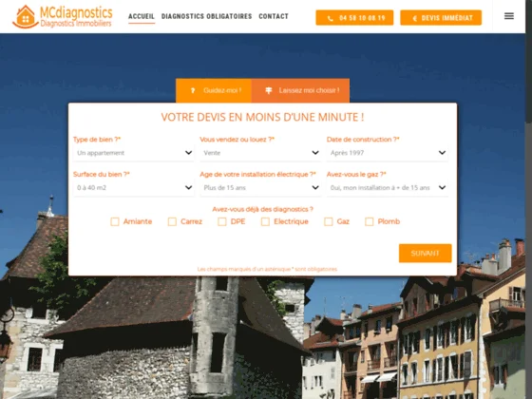This screenshot has height=399, width=532.
Task: Tick the Electrique checkbox
Action: pos(265,221)
